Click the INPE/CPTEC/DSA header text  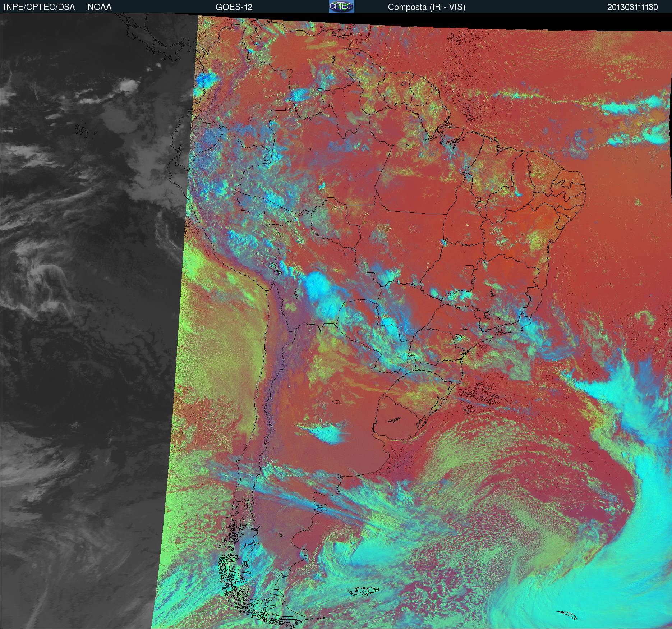[39, 7]
